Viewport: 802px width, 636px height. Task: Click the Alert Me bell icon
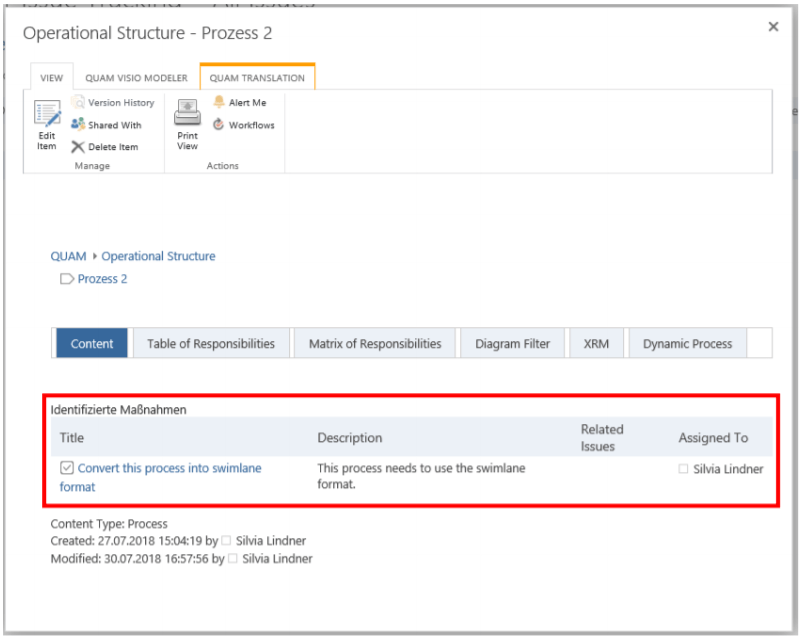click(219, 103)
